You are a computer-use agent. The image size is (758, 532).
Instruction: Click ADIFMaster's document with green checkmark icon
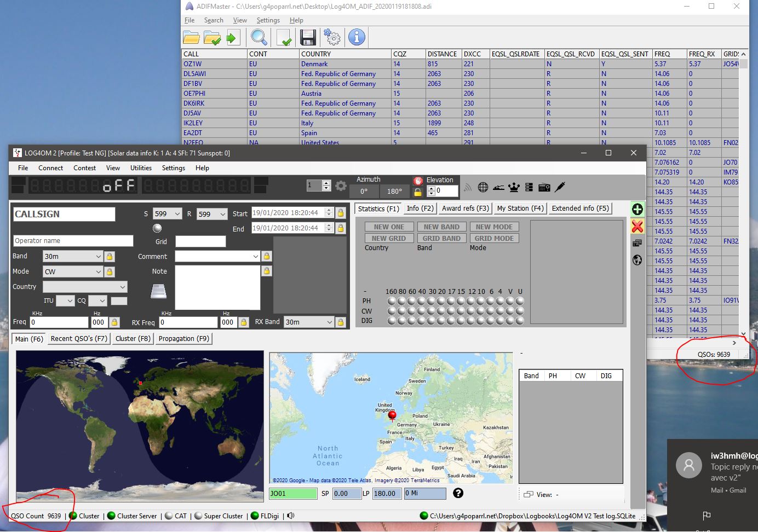[284, 37]
